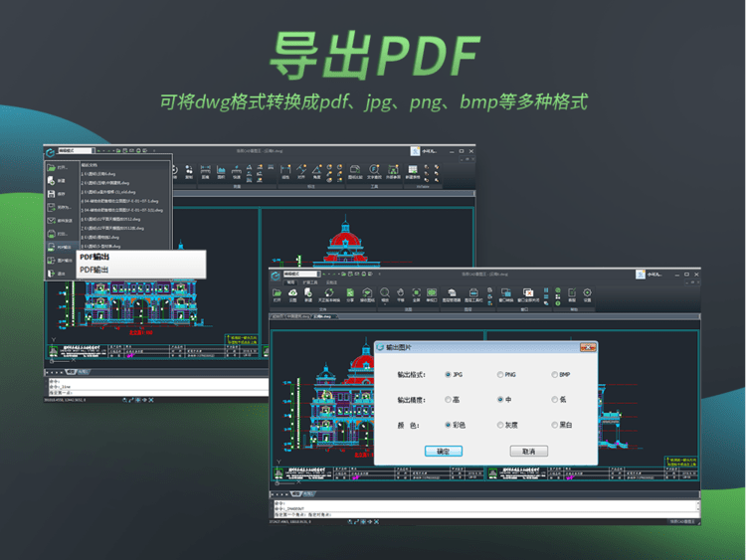This screenshot has height=560, width=746.
Task: Click the app logo button of the front window
Action: coord(276,276)
